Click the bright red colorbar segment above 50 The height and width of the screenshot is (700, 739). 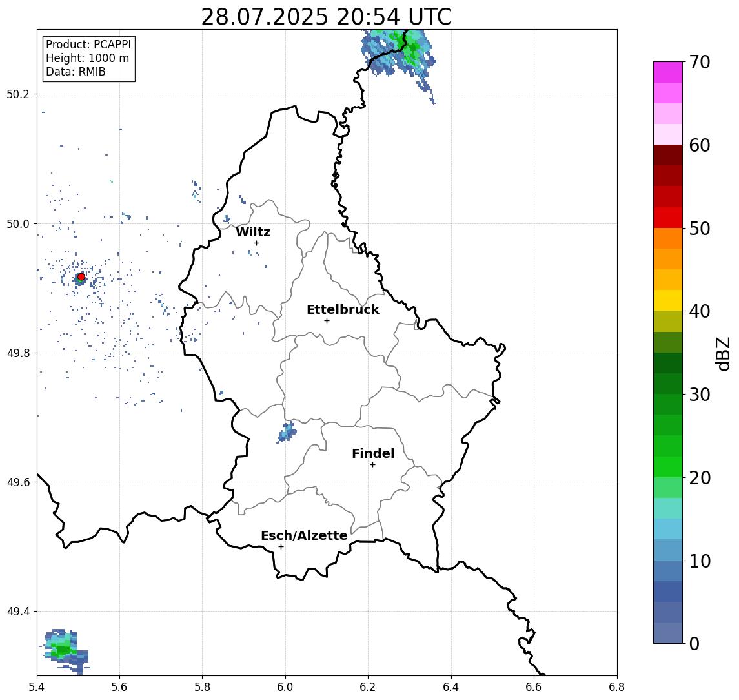[x=668, y=218]
